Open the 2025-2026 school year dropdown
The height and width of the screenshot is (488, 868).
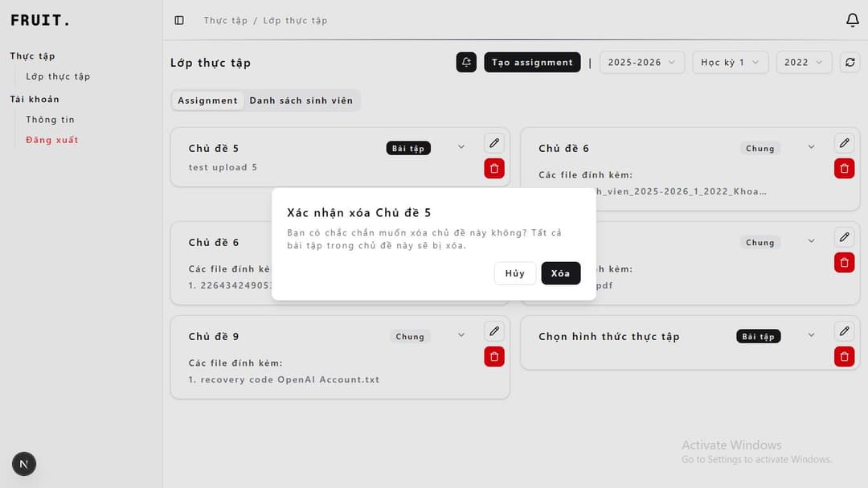642,62
